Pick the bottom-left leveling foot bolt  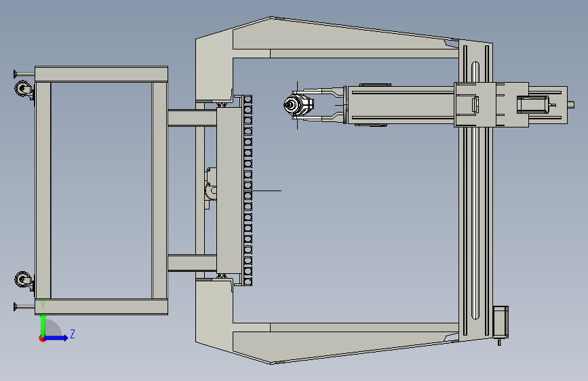click(24, 306)
